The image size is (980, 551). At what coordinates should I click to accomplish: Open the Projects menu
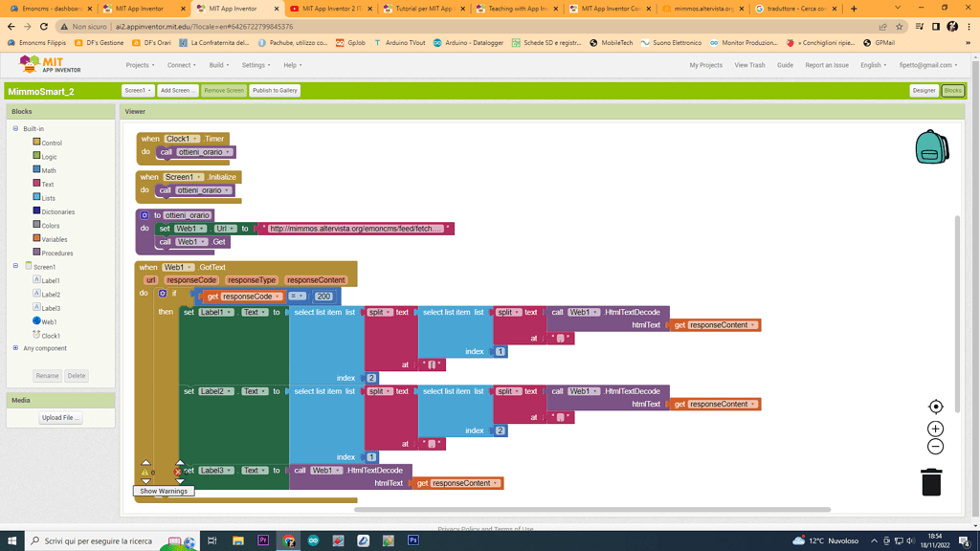click(x=140, y=65)
